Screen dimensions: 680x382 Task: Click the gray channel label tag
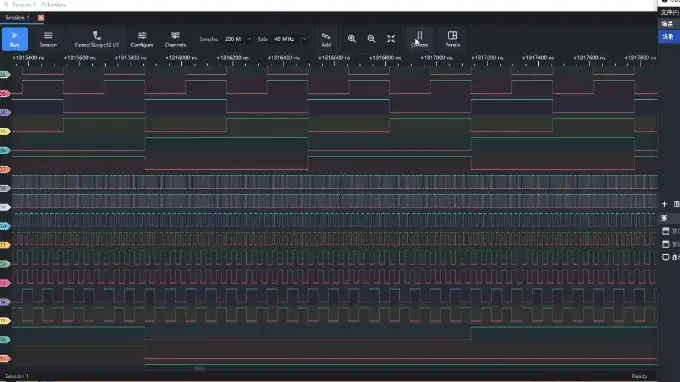(x=5, y=188)
